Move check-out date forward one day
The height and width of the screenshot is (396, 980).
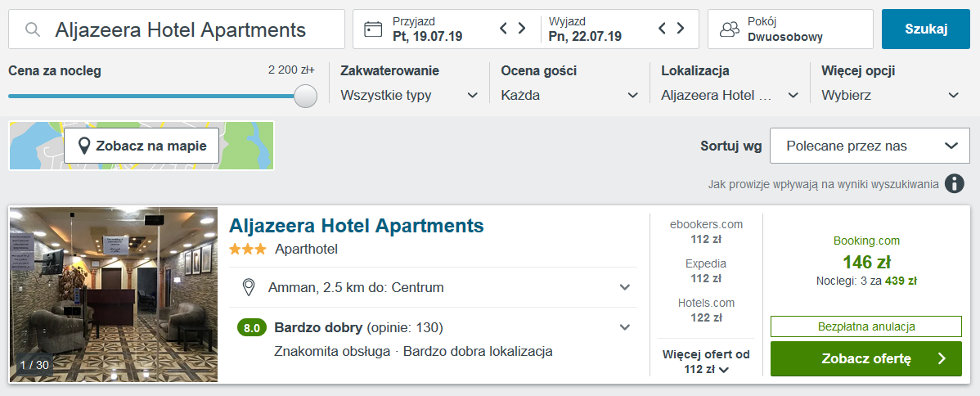[x=681, y=29]
